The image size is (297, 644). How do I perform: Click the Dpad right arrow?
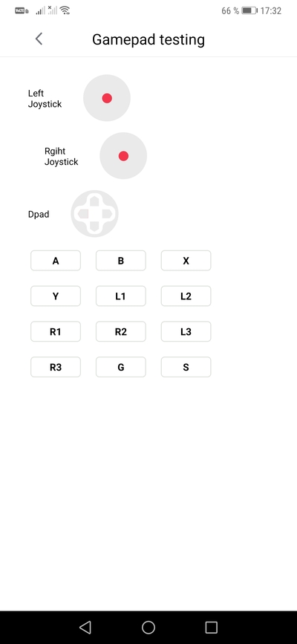(106, 214)
